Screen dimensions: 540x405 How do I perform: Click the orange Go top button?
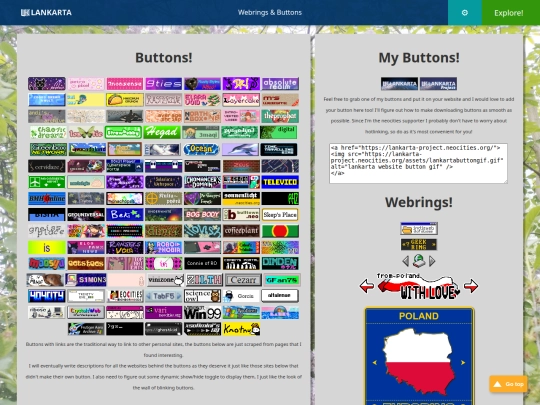(x=508, y=384)
